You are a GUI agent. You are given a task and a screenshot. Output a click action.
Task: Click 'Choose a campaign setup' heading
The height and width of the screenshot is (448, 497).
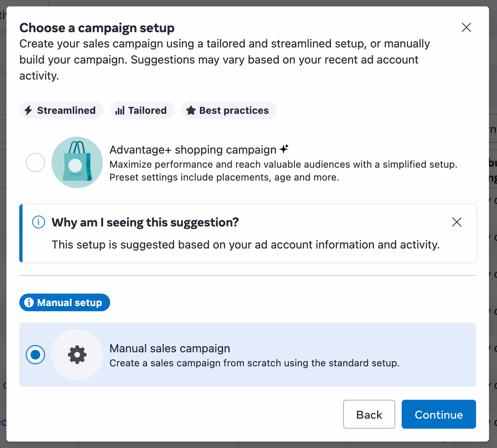[x=97, y=28]
